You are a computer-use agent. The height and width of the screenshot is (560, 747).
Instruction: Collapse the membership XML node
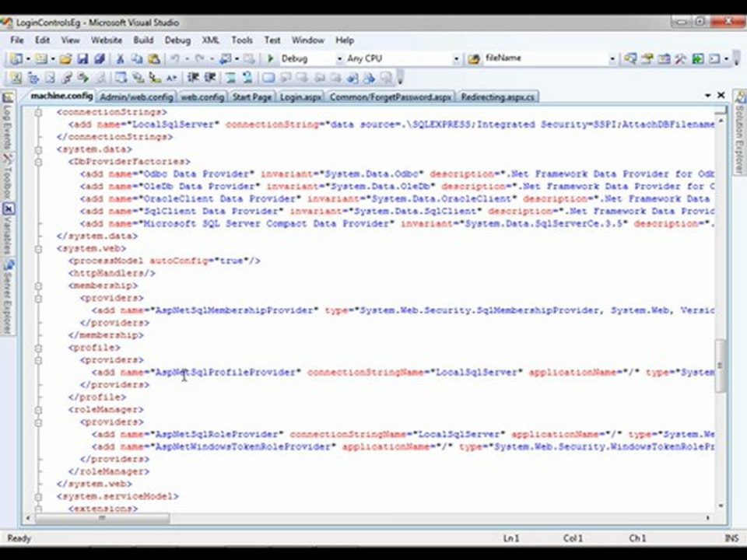pos(38,285)
